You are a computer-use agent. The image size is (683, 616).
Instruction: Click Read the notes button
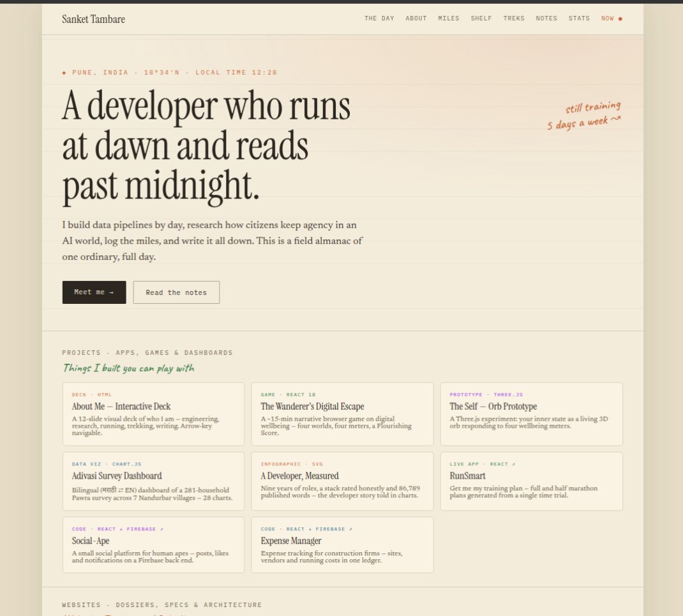coord(176,292)
